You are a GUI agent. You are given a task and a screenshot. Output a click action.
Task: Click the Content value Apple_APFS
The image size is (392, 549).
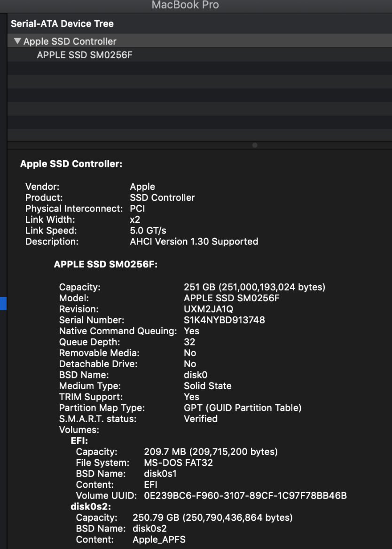159,540
